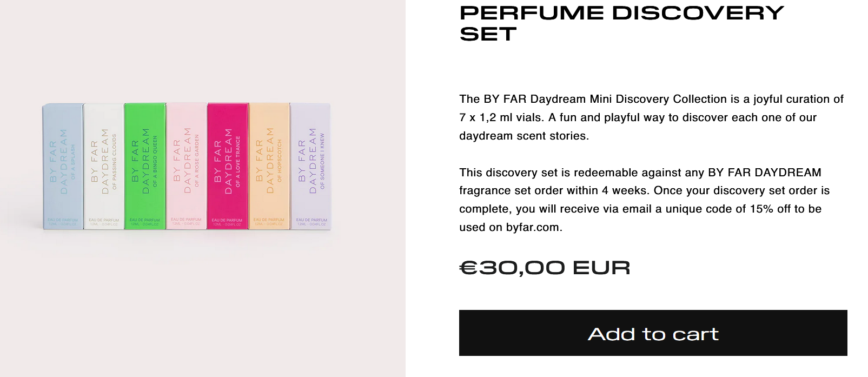Select the blue Of a Splash perfume box

[63, 167]
